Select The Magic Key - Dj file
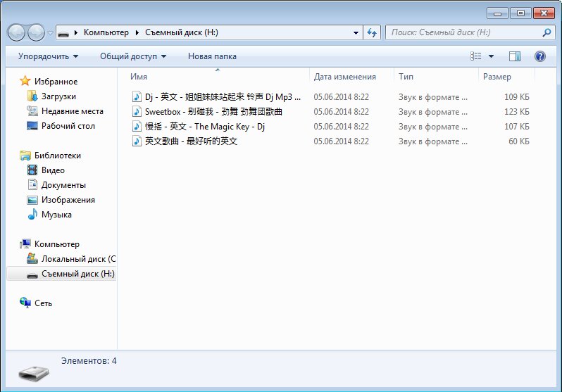562x392 pixels. click(x=205, y=127)
